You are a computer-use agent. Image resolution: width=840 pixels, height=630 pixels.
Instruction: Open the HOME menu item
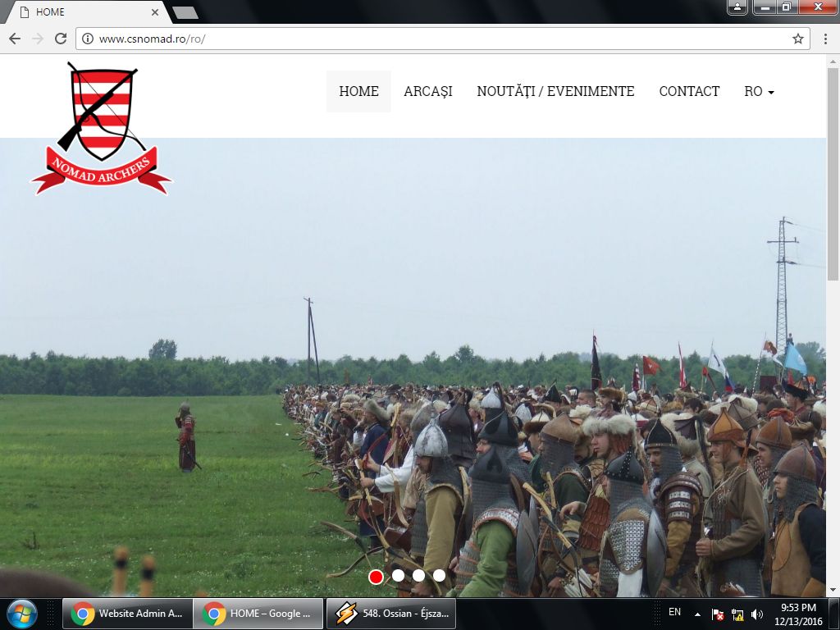tap(359, 91)
